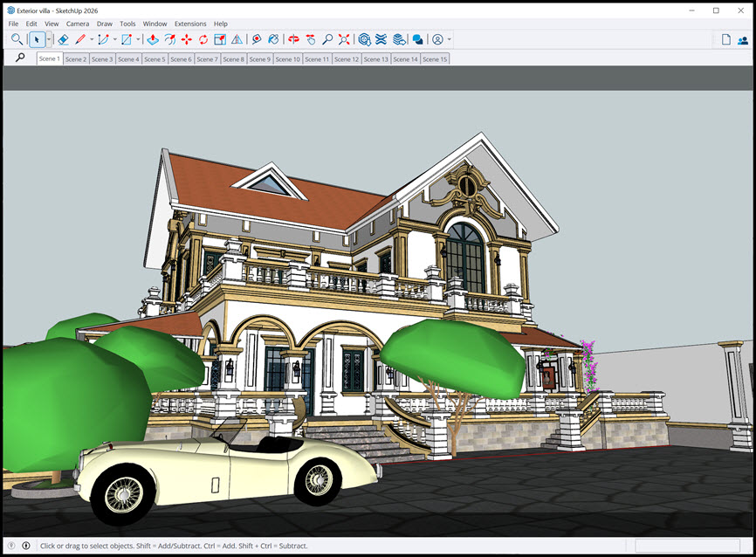Click the cream convertible car in the model
The width and height of the screenshot is (756, 557).
click(x=227, y=472)
